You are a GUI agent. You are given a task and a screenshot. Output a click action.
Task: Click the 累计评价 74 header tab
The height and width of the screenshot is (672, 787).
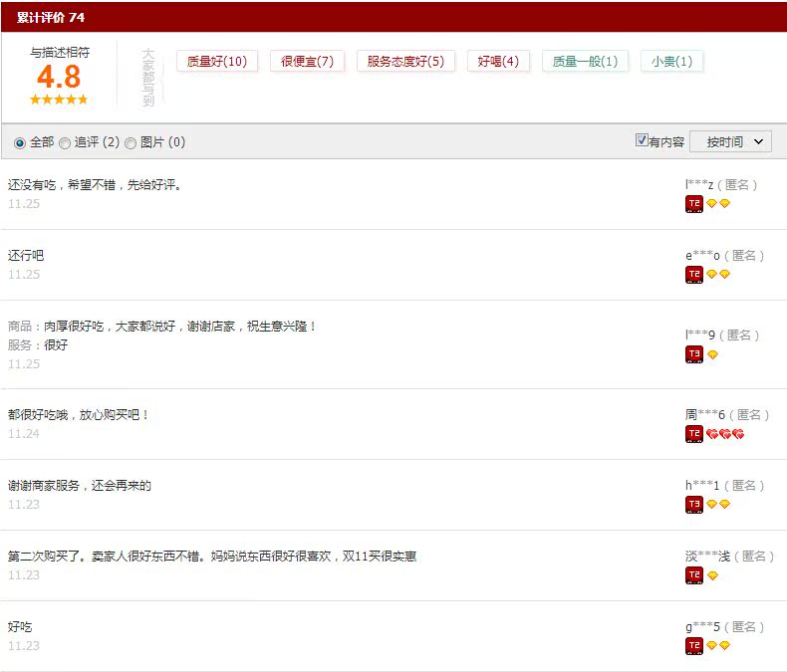coord(51,17)
